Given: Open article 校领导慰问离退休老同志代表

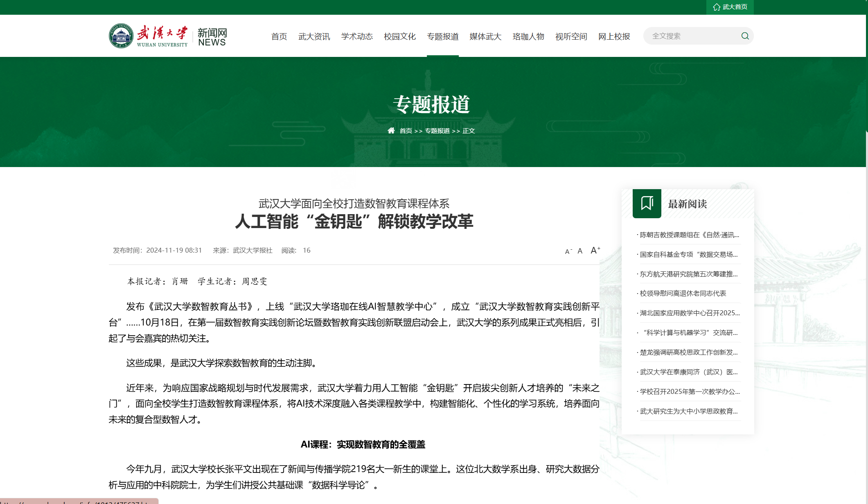Looking at the screenshot, I should 683,293.
